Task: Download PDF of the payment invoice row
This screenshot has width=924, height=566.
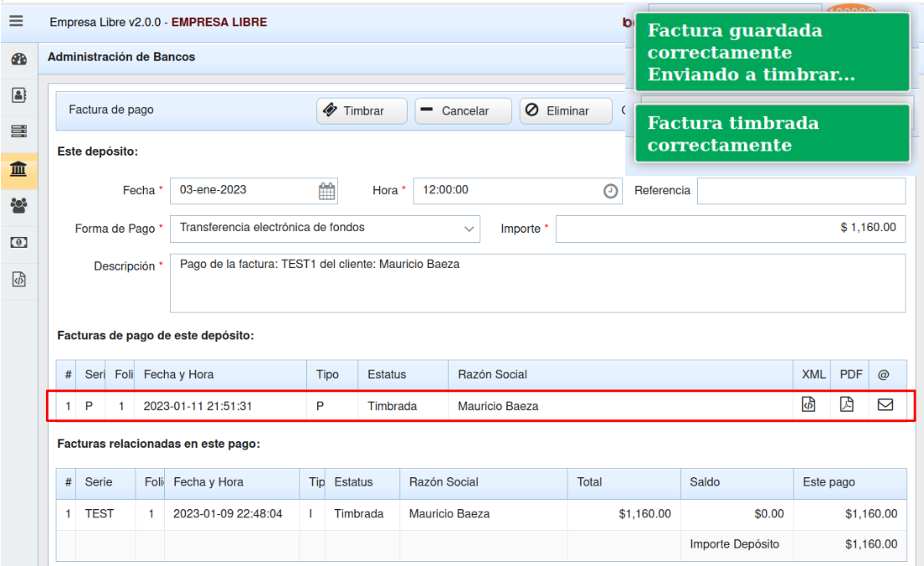Action: pos(847,405)
